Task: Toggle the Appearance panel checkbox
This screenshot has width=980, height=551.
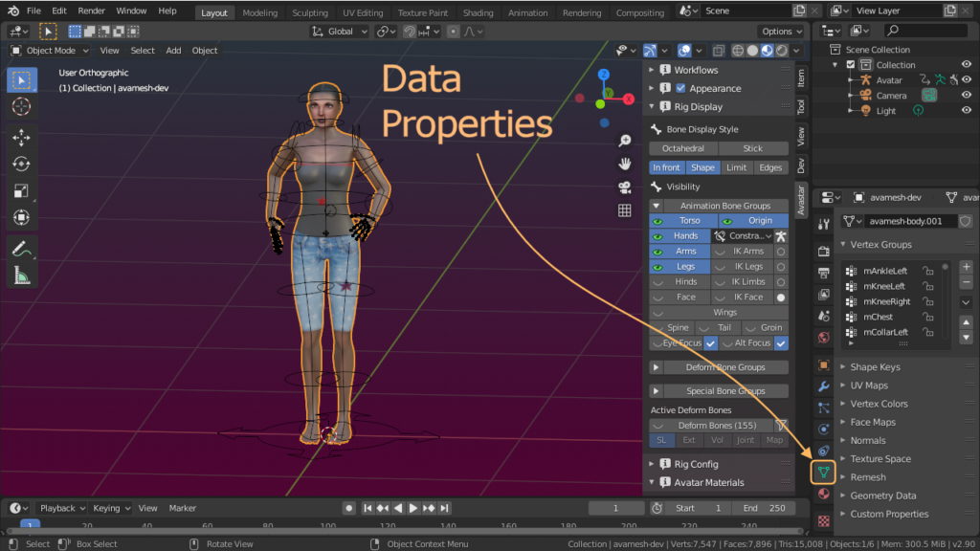Action: tap(680, 88)
